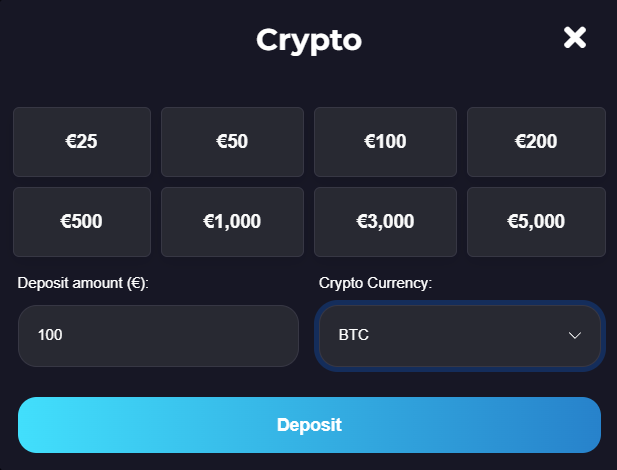This screenshot has height=470, width=617.
Task: Choose the €500 deposit preset
Action: pyautogui.click(x=82, y=221)
